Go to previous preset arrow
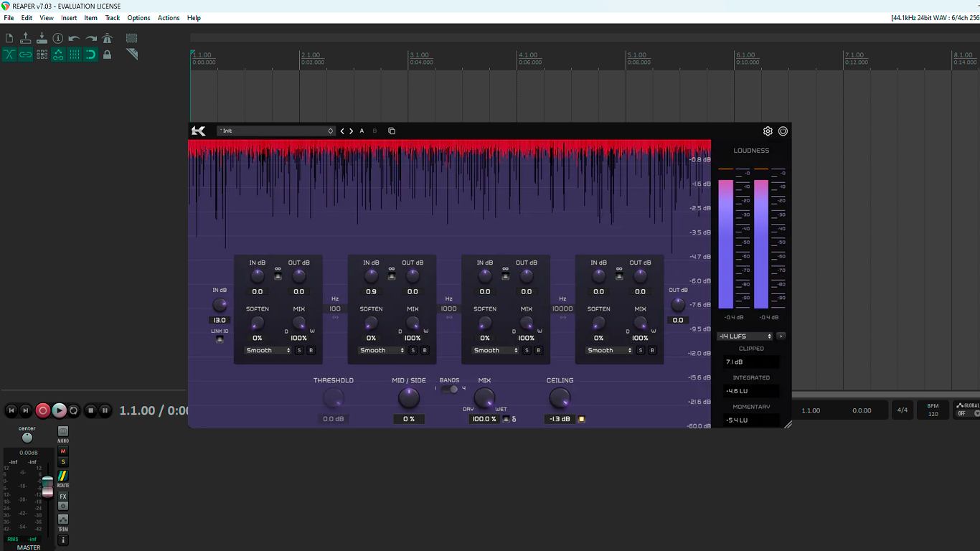 pos(343,131)
